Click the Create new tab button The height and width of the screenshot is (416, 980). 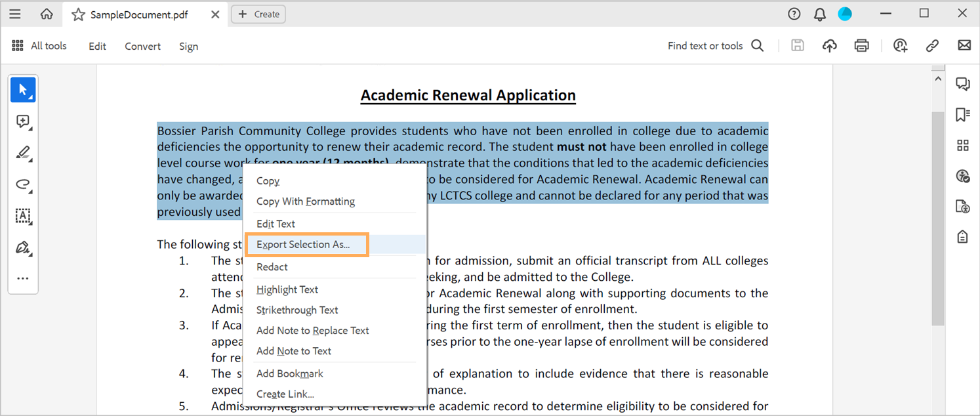point(258,14)
